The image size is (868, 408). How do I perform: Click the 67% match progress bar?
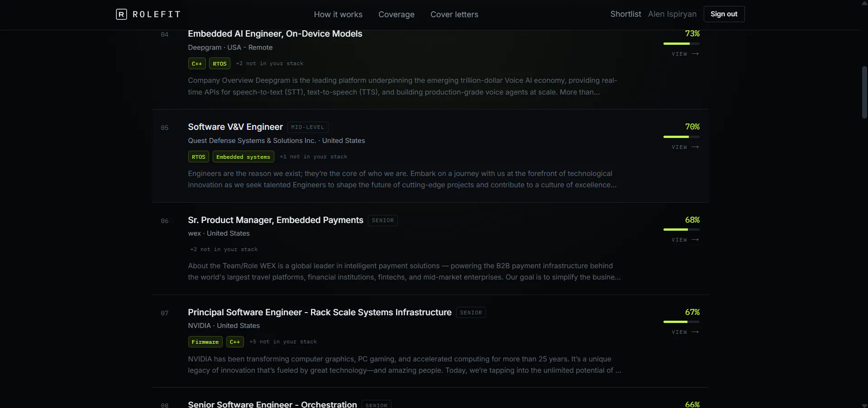(681, 322)
